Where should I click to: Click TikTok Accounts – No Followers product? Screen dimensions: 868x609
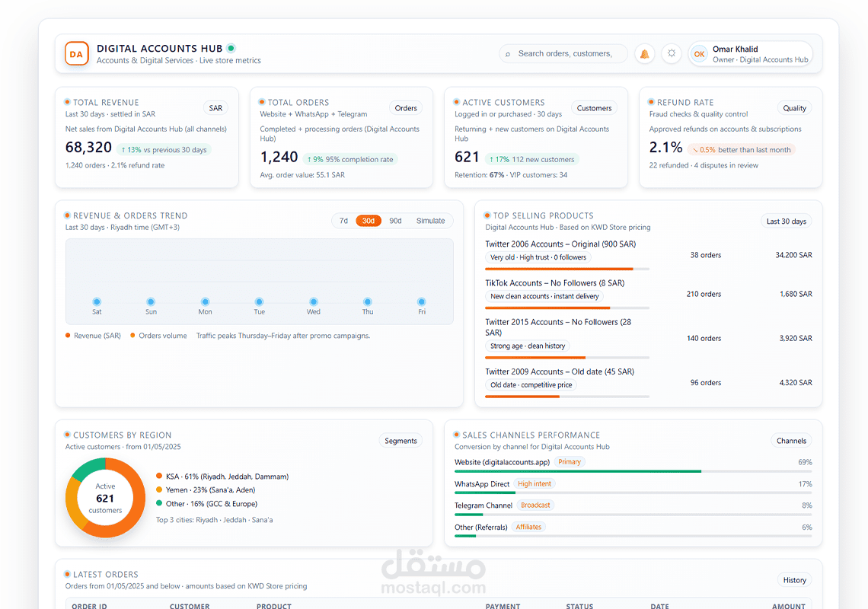click(x=554, y=283)
